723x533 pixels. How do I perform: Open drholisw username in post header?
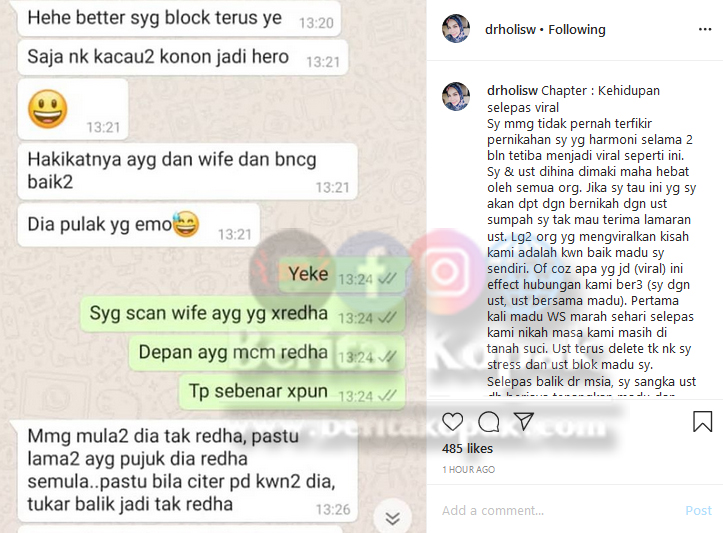[510, 30]
